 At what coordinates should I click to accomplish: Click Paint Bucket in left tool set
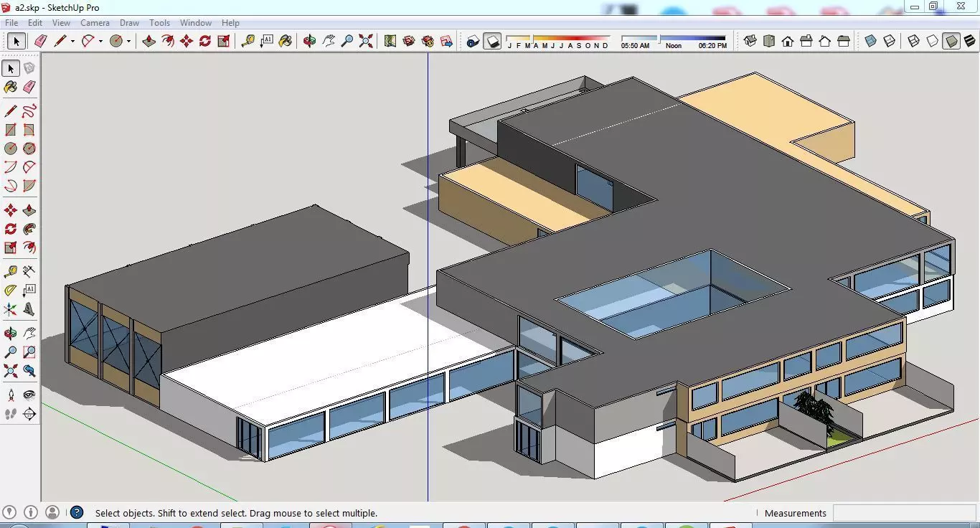tap(10, 87)
